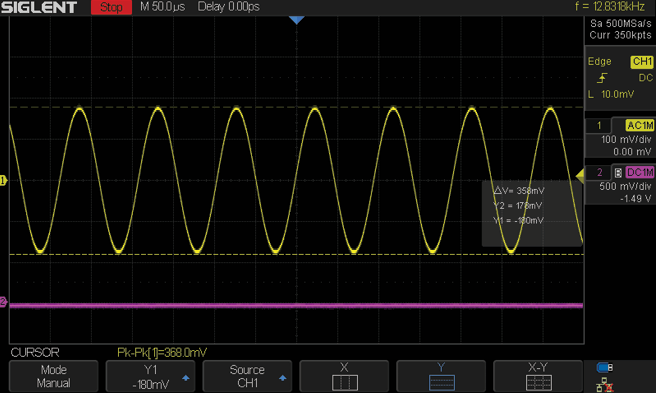The image size is (658, 395).
Task: Click the CH1 trigger source badge
Action: [x=642, y=62]
